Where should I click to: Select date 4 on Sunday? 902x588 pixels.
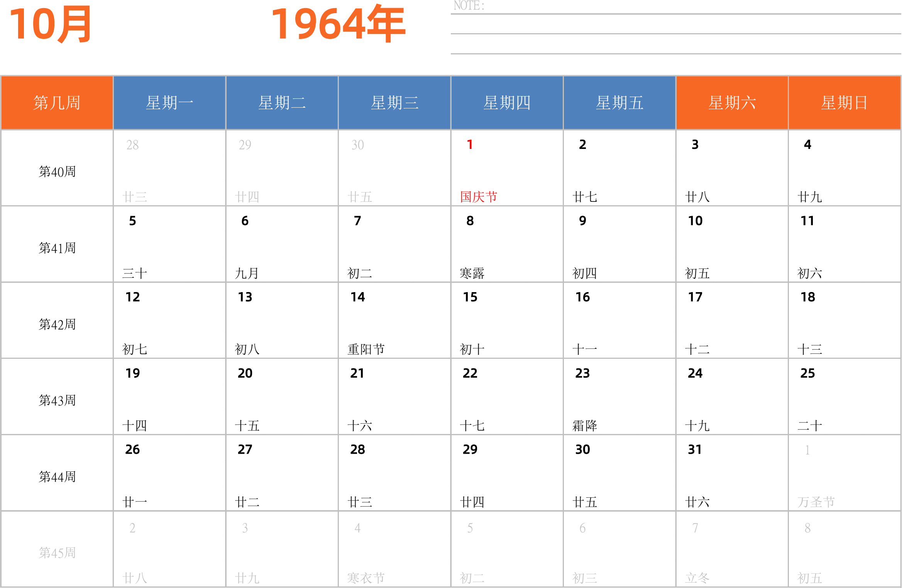tap(807, 145)
